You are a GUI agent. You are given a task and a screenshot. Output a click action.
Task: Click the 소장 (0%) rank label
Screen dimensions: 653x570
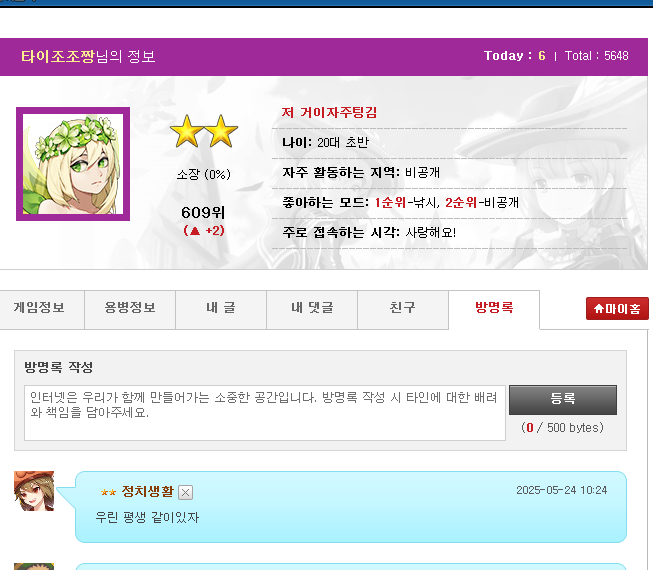pyautogui.click(x=204, y=174)
